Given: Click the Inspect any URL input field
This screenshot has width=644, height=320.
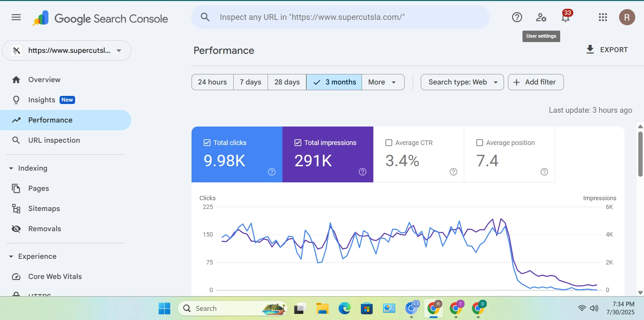Looking at the screenshot, I should click(x=340, y=17).
